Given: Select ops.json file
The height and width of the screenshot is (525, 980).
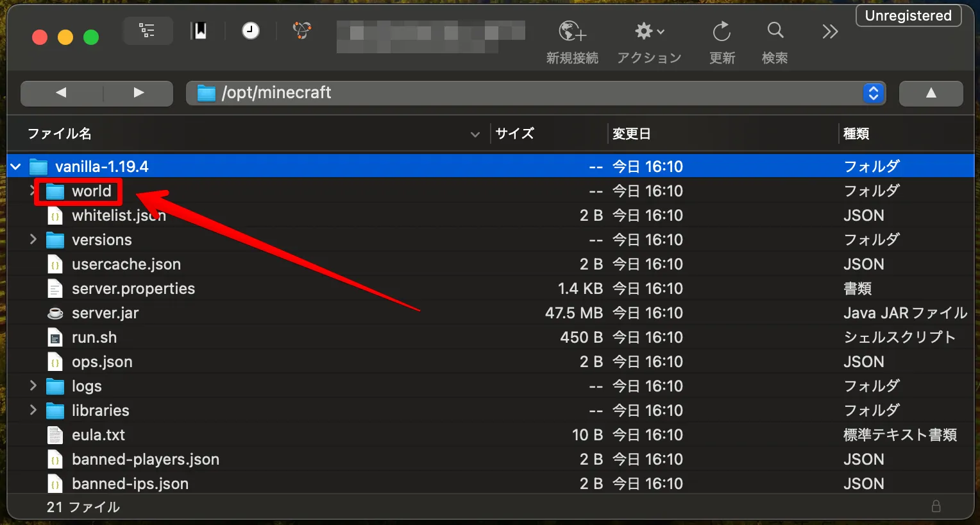Looking at the screenshot, I should pyautogui.click(x=102, y=362).
